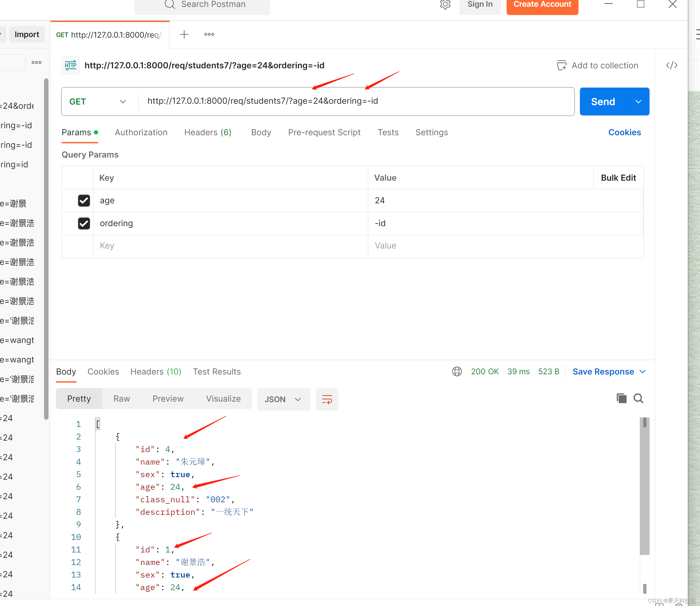Open Postman settings gear icon
Image resolution: width=700 pixels, height=606 pixels.
click(445, 4)
